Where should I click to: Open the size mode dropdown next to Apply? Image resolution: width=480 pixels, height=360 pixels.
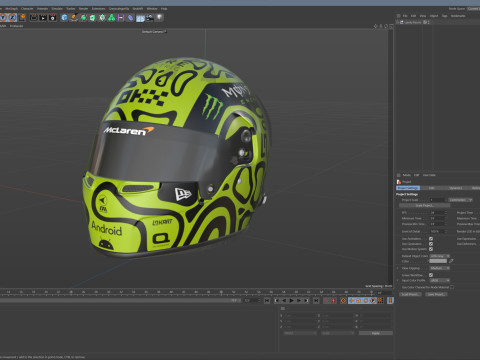pos(338,333)
